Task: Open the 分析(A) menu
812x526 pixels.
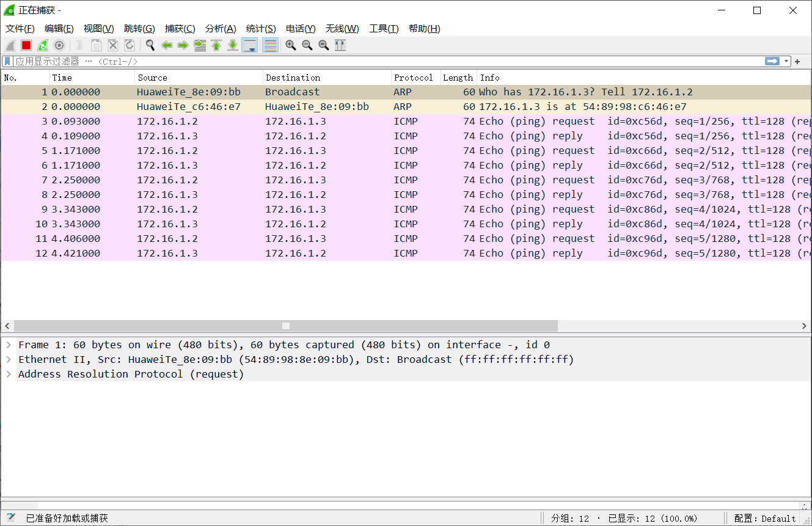Action: coord(221,29)
